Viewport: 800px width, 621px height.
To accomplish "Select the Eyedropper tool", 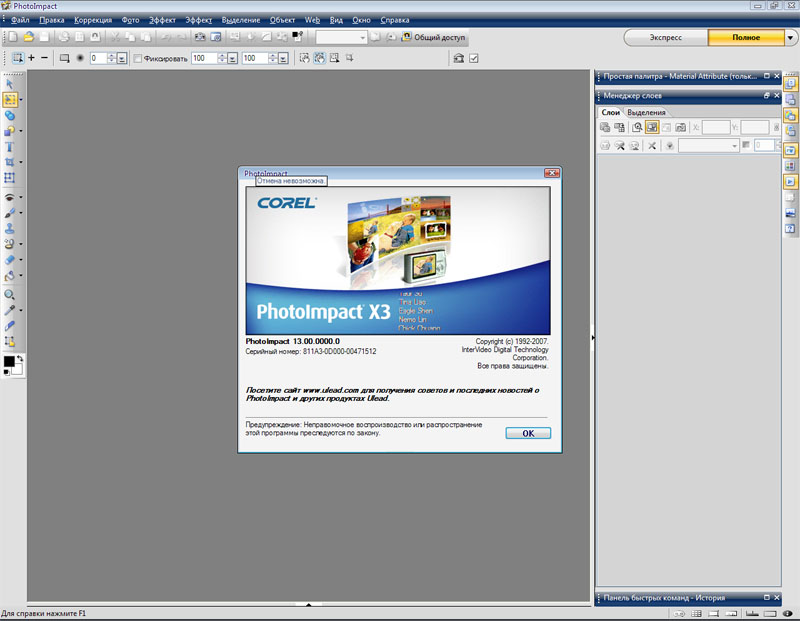I will coord(10,310).
